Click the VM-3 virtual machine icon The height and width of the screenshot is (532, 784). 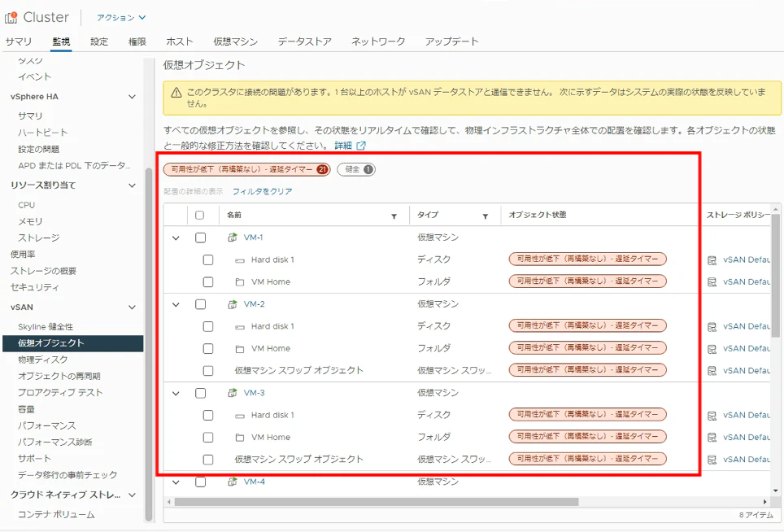point(233,393)
